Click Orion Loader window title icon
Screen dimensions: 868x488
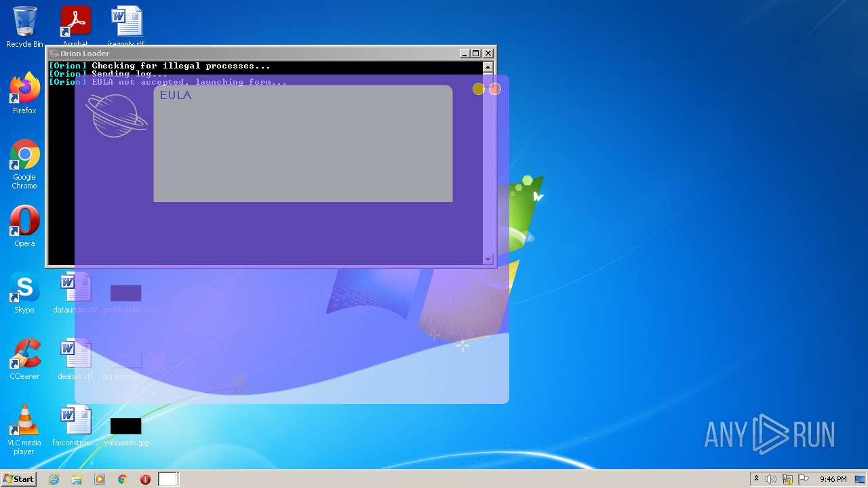[54, 54]
